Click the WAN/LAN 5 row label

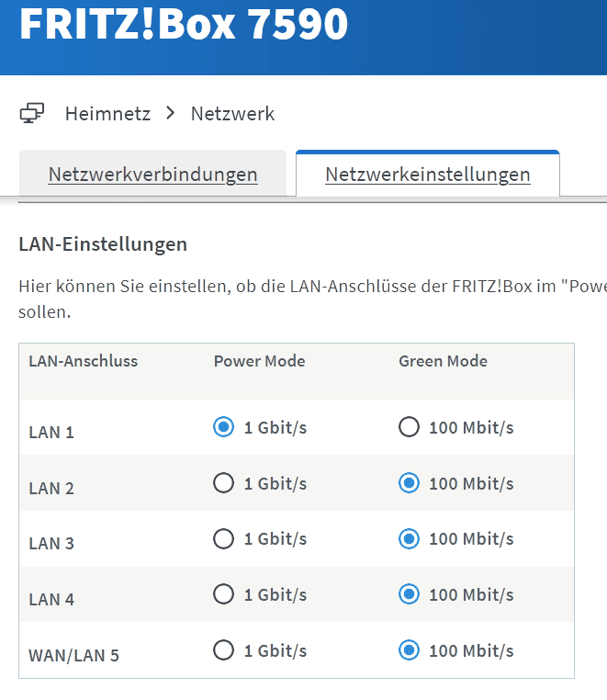click(x=74, y=655)
